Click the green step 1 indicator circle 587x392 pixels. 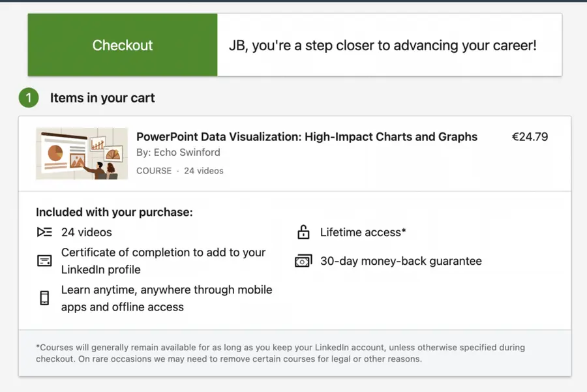(29, 98)
